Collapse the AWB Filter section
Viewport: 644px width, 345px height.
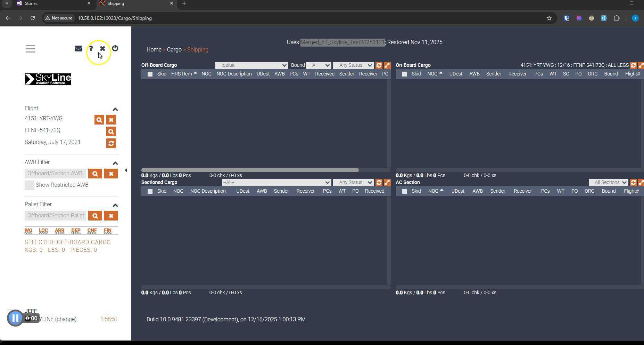point(115,163)
